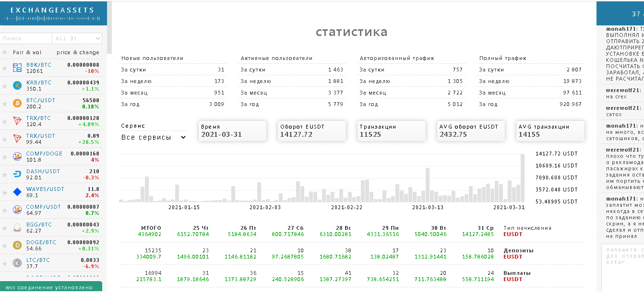The height and width of the screenshot is (296, 644).
Task: Click the Поиск search field
Action: pos(26,38)
